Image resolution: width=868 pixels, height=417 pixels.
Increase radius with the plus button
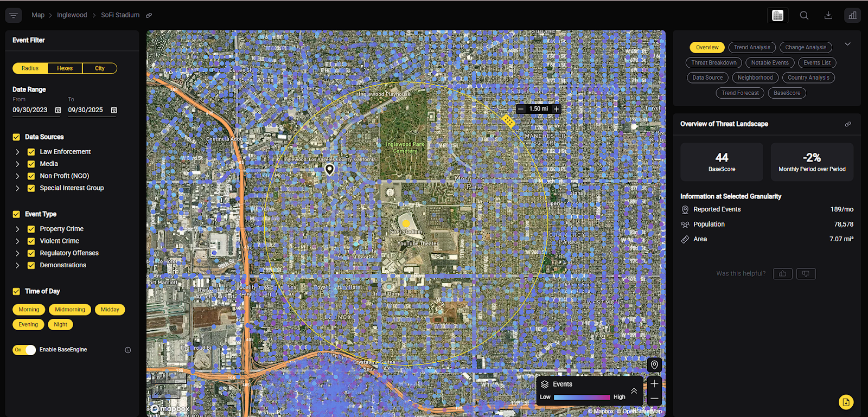click(557, 109)
